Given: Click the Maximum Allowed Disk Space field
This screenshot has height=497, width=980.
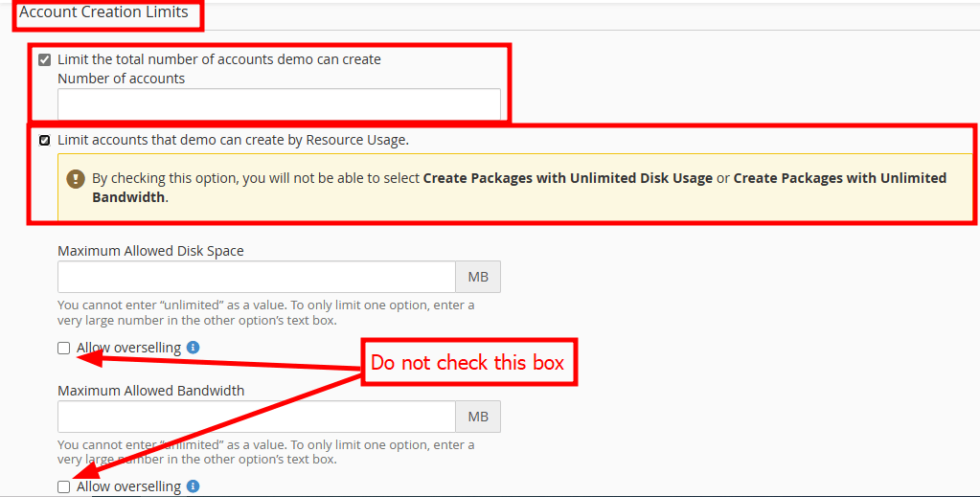Looking at the screenshot, I should click(256, 277).
